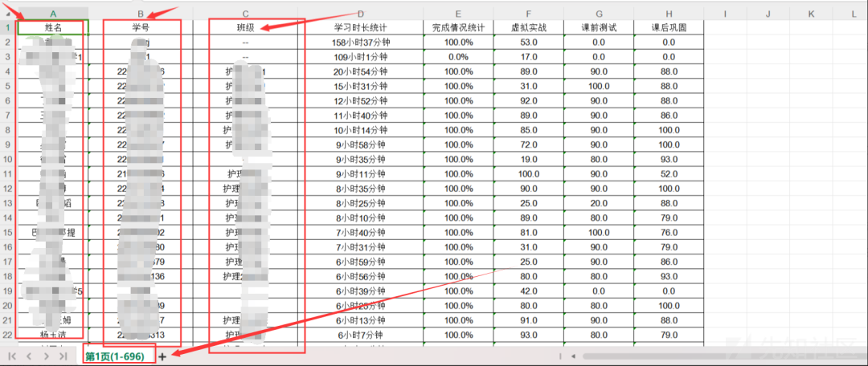Viewport: 868px width, 366px height.
Task: Select column E header
Action: click(458, 14)
